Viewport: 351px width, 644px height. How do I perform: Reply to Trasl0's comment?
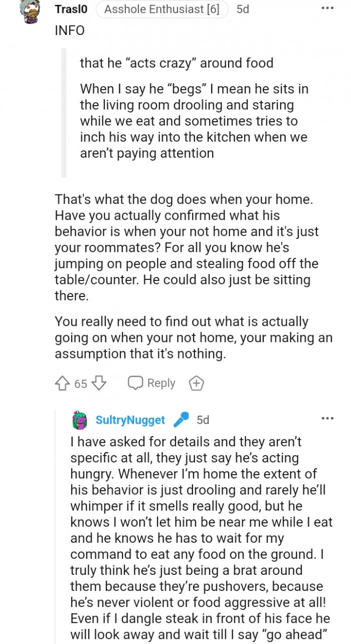151,383
